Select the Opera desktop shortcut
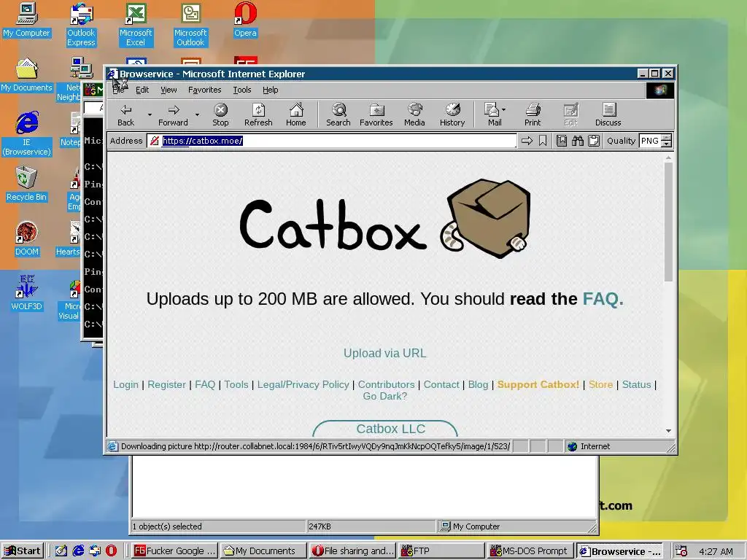 (x=245, y=20)
